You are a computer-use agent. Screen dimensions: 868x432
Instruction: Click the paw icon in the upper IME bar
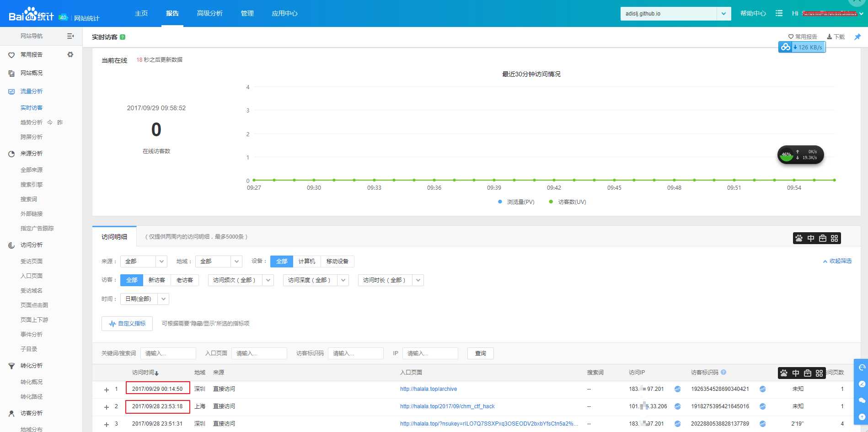(799, 238)
